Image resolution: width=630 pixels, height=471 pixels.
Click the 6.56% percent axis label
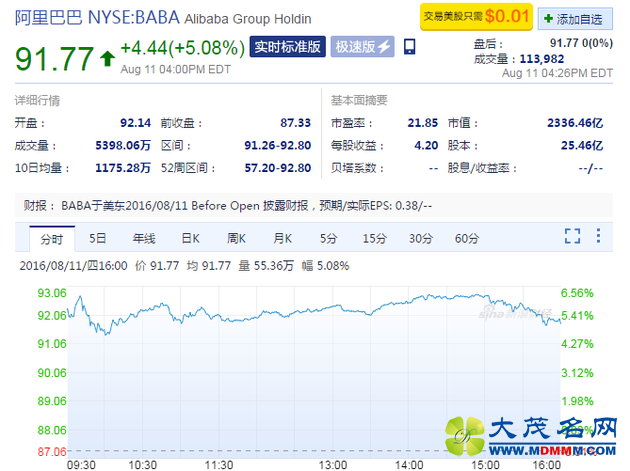(577, 293)
